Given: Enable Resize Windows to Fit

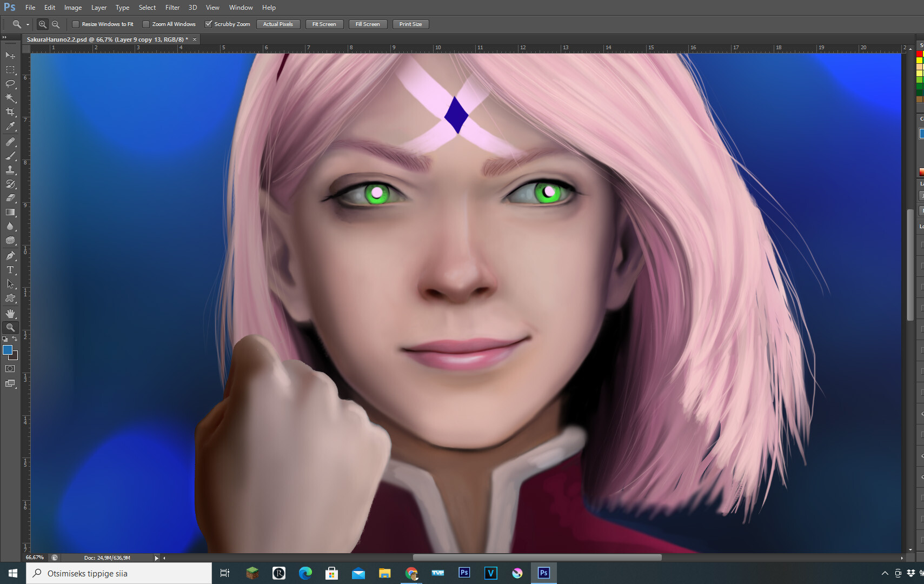Looking at the screenshot, I should pyautogui.click(x=76, y=24).
